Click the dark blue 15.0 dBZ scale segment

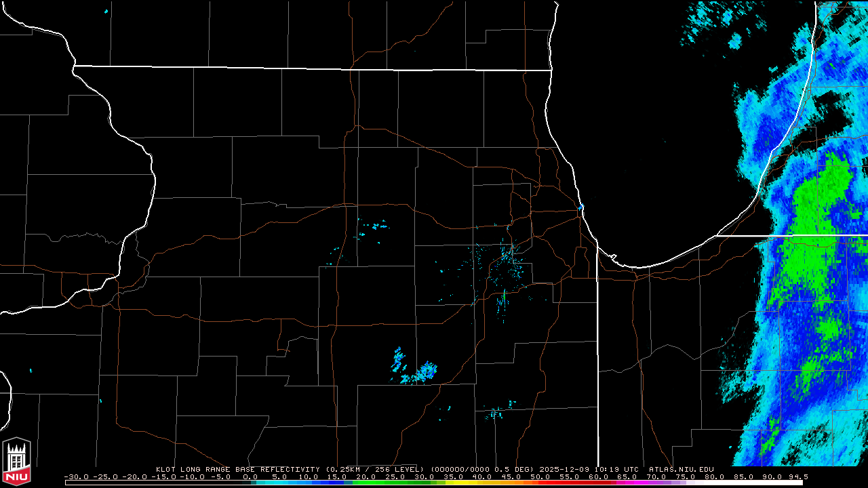pyautogui.click(x=338, y=483)
